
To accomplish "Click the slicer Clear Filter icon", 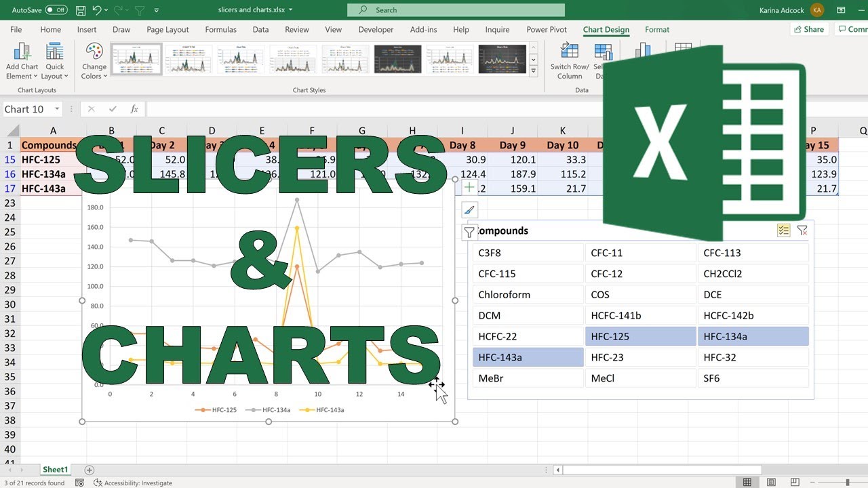I will 802,230.
